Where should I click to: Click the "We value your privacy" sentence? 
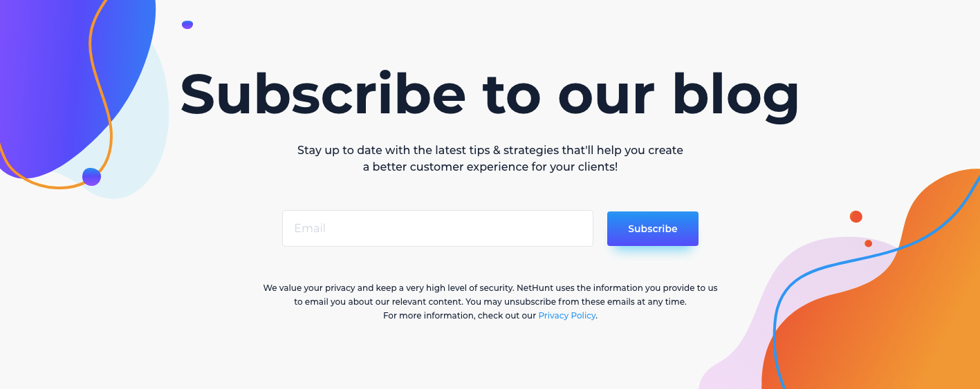388,287
